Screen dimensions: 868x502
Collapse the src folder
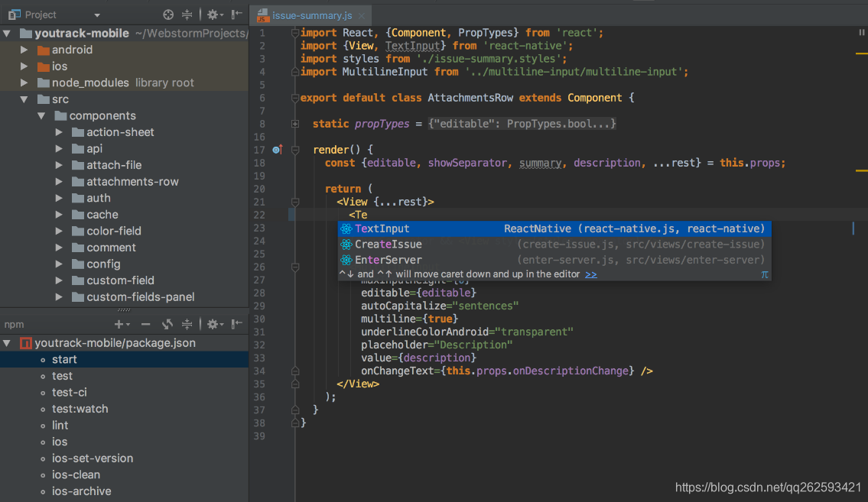[24, 99]
